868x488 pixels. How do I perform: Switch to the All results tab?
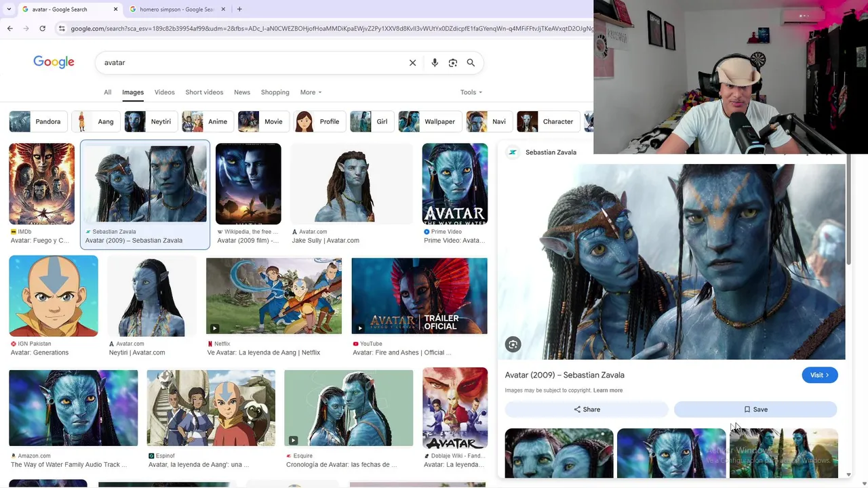click(107, 92)
